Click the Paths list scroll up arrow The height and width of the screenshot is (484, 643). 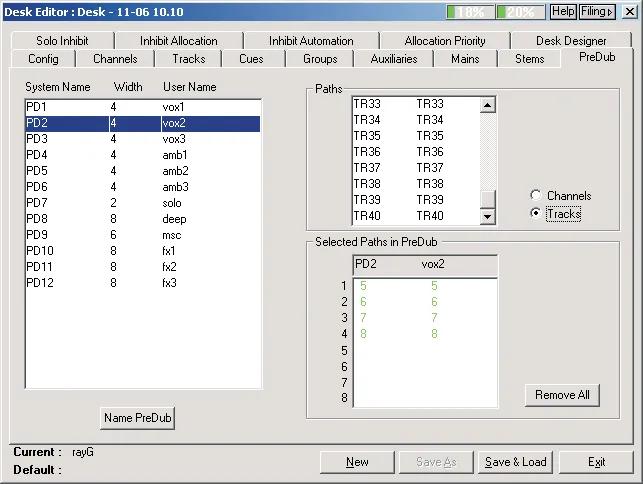pyautogui.click(x=487, y=105)
